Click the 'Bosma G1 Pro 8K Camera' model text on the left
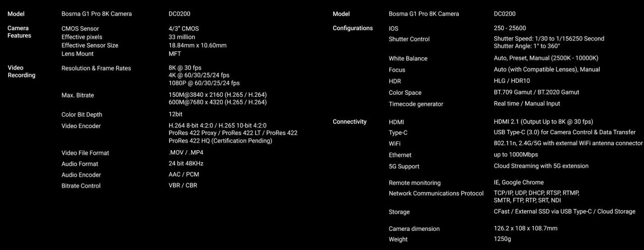Viewport: 644px width, 250px height. click(x=97, y=14)
